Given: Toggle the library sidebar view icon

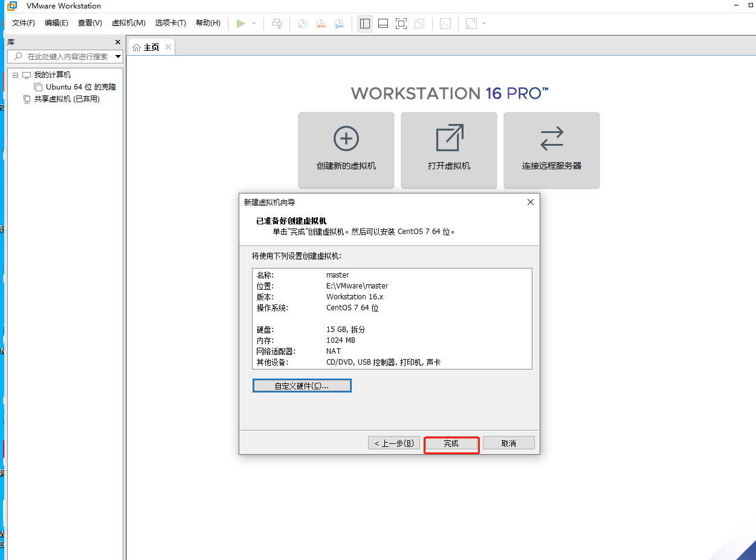Looking at the screenshot, I should pyautogui.click(x=364, y=24).
